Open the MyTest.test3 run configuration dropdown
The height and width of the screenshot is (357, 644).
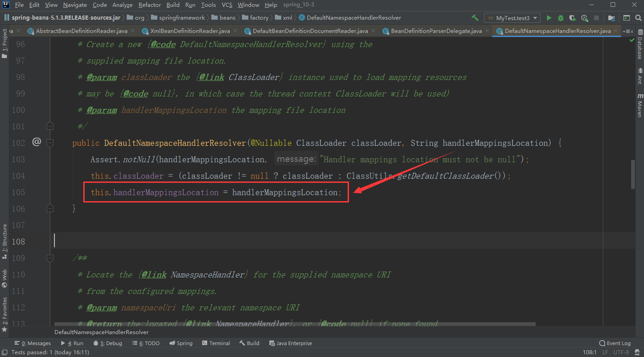512,18
